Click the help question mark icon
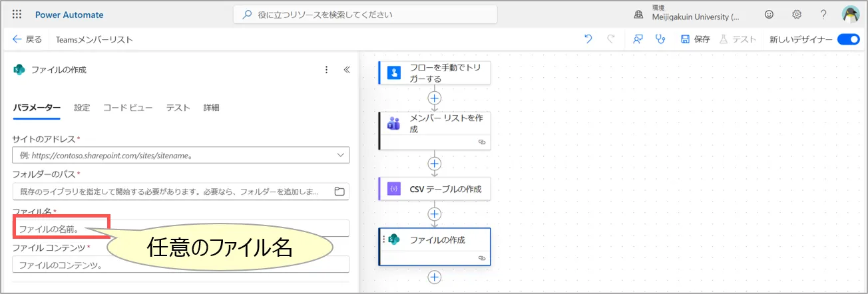Image resolution: width=868 pixels, height=294 pixels. pos(823,14)
